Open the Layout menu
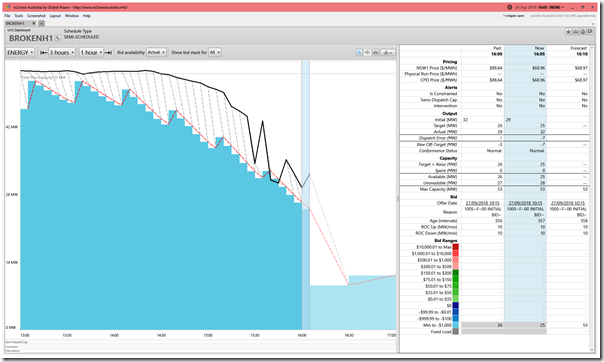This screenshot has height=362, width=604. [55, 16]
